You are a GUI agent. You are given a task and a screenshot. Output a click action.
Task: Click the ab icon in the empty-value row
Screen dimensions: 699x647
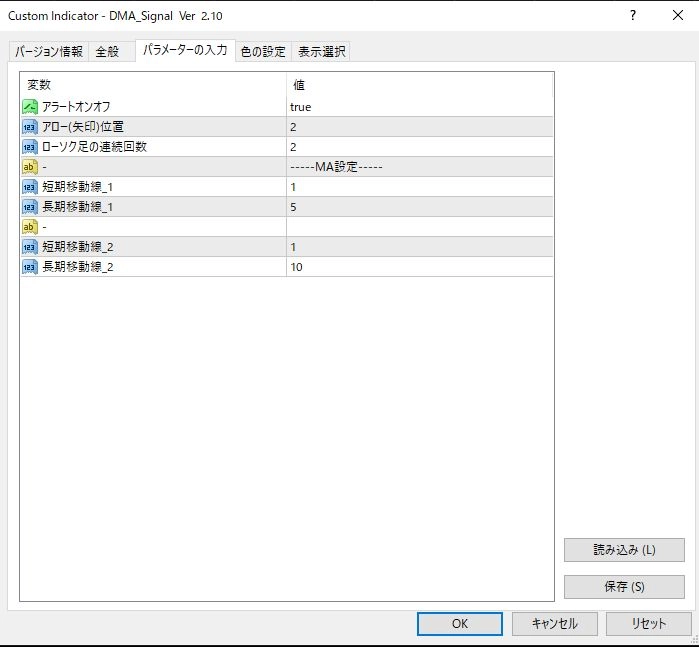[30, 227]
